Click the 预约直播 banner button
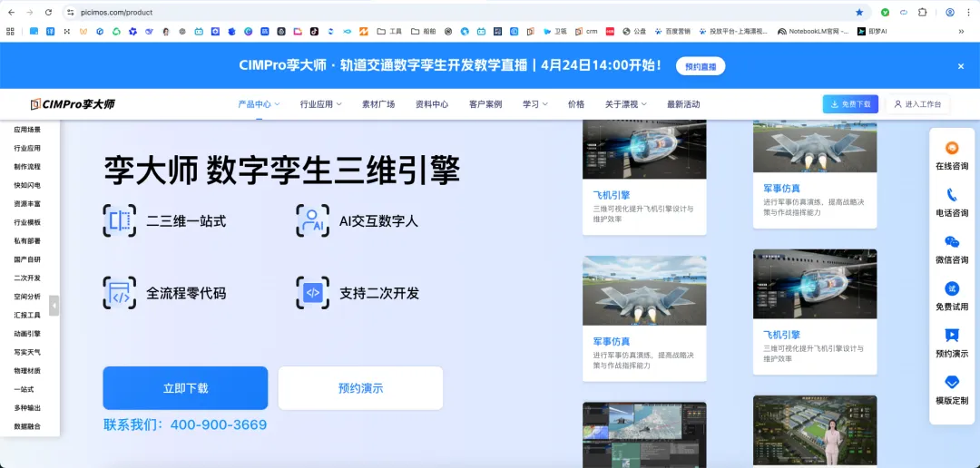 tap(700, 65)
